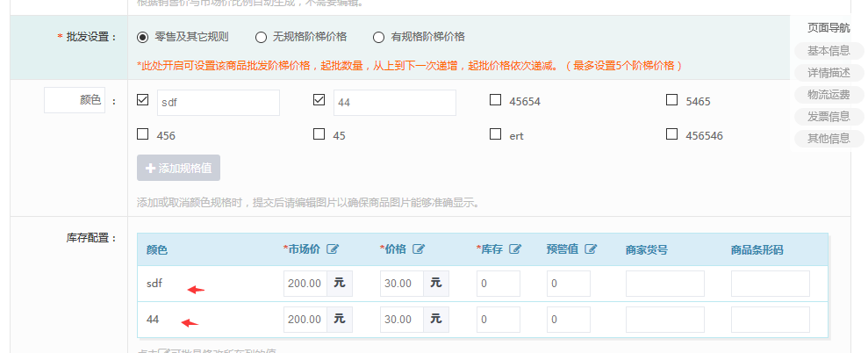Go to 基本信息 in page navigation
This screenshot has width=868, height=353.
[829, 51]
